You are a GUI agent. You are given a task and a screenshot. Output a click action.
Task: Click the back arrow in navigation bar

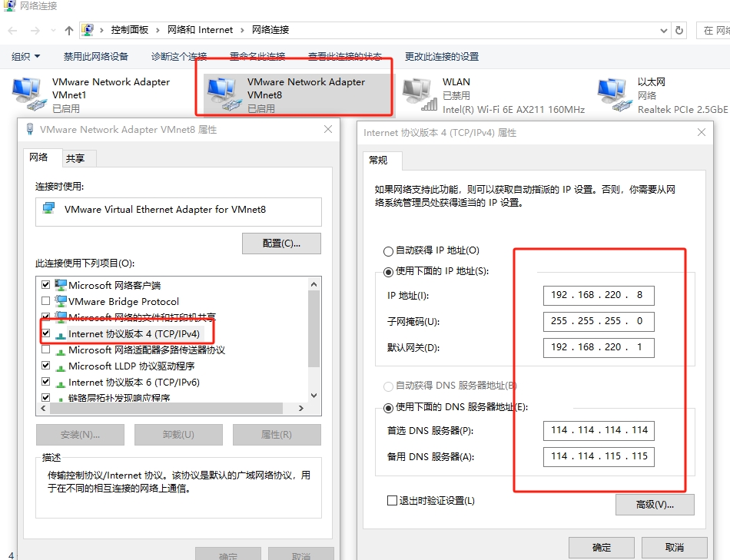(12, 31)
